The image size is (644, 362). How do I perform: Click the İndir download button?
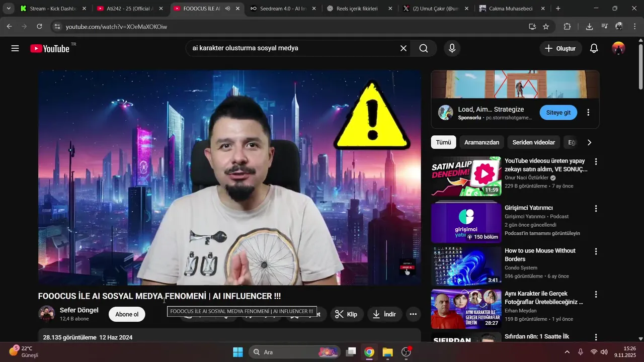click(x=384, y=314)
